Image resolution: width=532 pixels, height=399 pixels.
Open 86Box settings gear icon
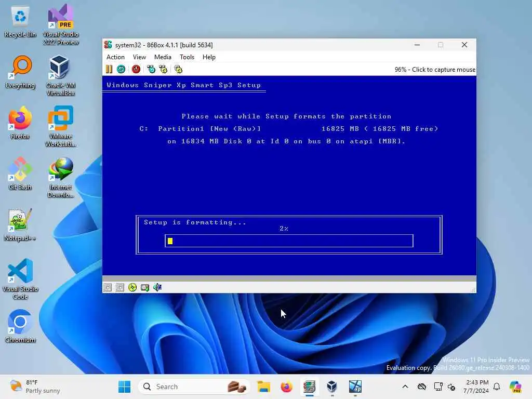coord(178,69)
